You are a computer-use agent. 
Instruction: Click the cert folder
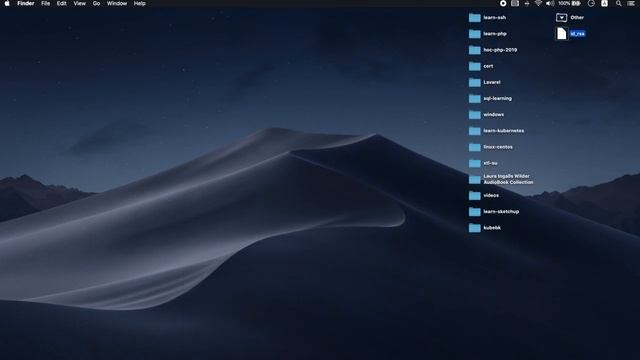475,66
